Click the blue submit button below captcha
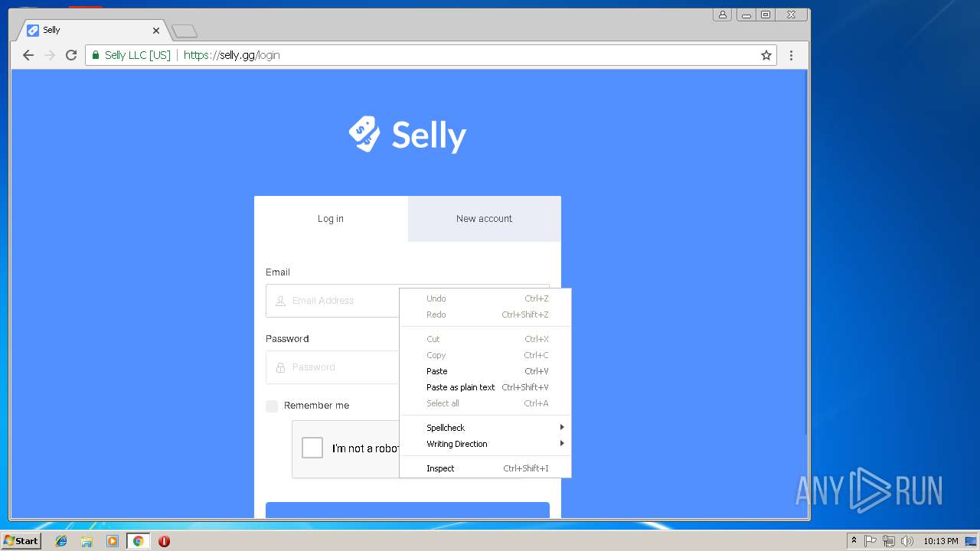980x551 pixels. coord(407,510)
